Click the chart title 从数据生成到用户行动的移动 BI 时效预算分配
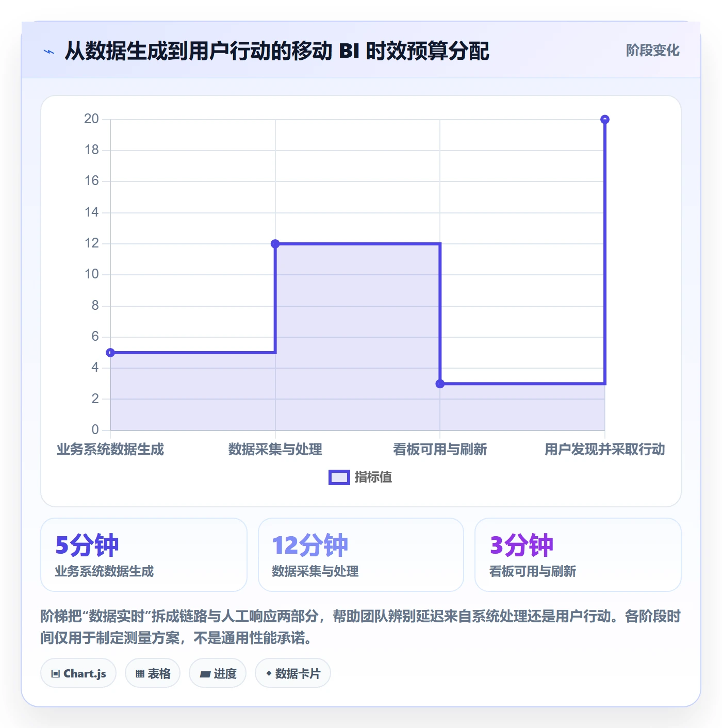 (277, 51)
